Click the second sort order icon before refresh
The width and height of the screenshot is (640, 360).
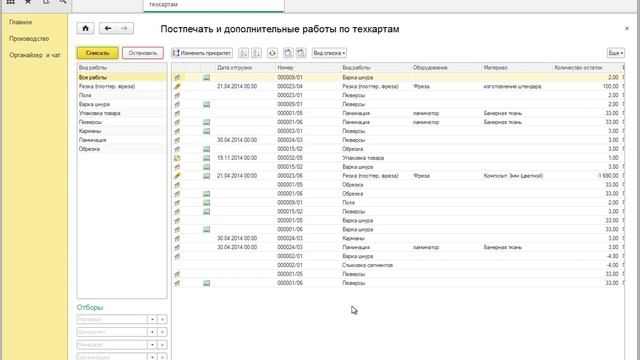(x=257, y=53)
